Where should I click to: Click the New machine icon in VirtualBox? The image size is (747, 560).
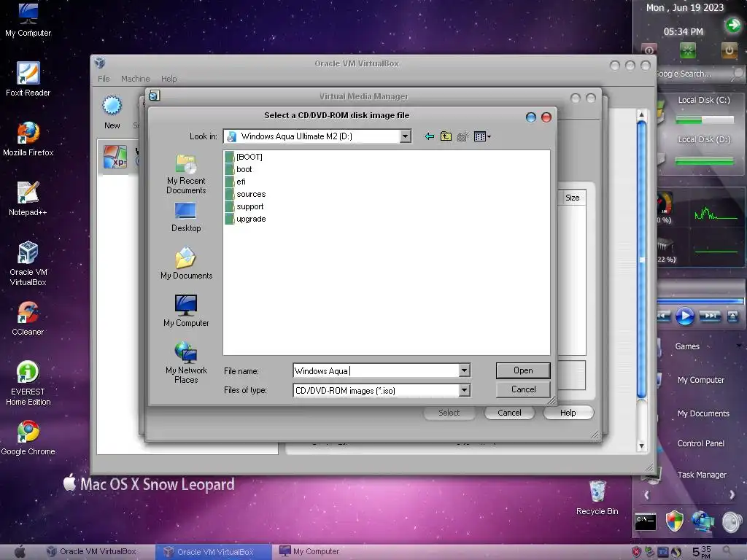pyautogui.click(x=112, y=112)
